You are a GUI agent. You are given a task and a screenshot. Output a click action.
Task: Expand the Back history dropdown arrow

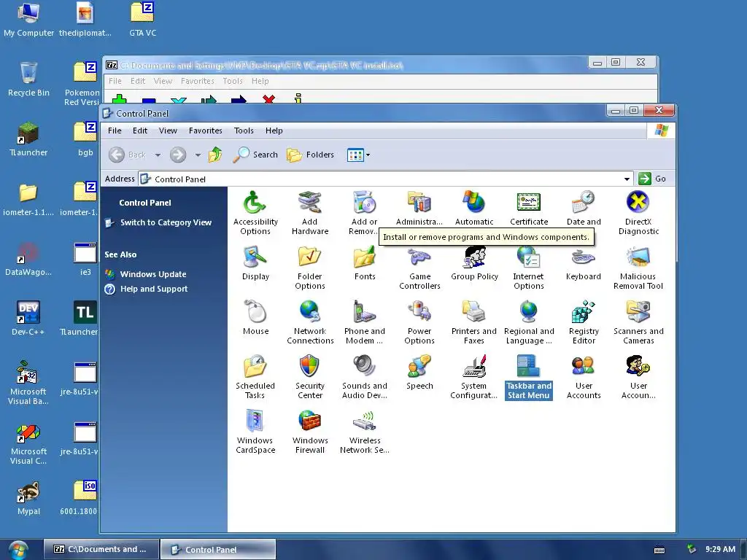coord(158,155)
